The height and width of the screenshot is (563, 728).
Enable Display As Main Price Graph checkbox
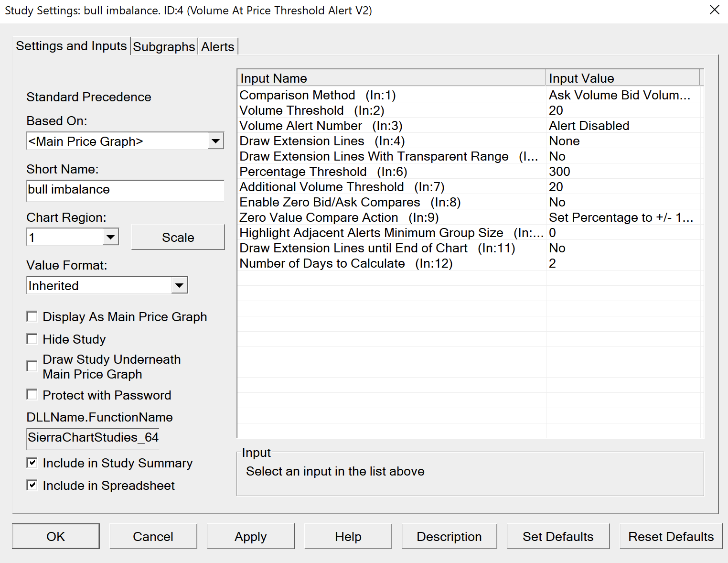[x=32, y=316]
